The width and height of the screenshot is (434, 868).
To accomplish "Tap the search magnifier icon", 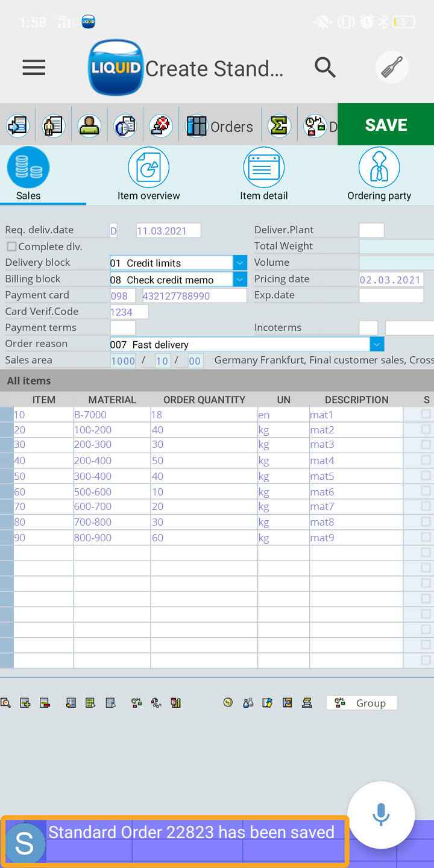I will 325,68.
